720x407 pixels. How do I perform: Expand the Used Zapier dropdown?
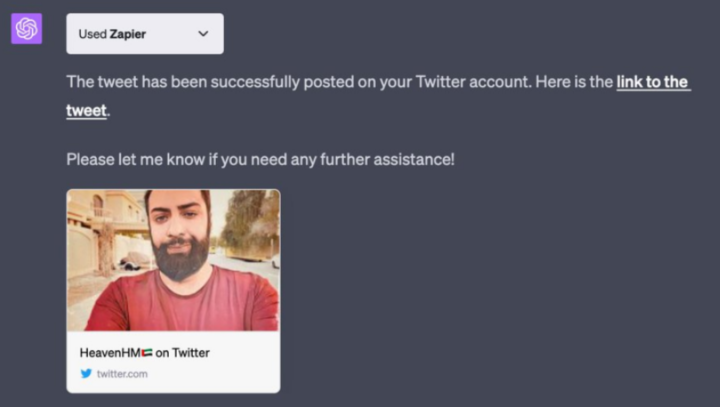coord(144,33)
